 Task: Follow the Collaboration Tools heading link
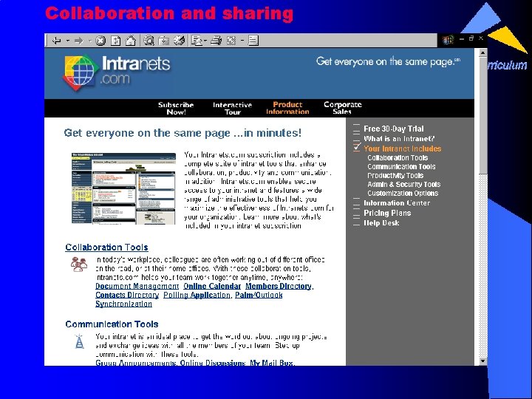click(106, 248)
